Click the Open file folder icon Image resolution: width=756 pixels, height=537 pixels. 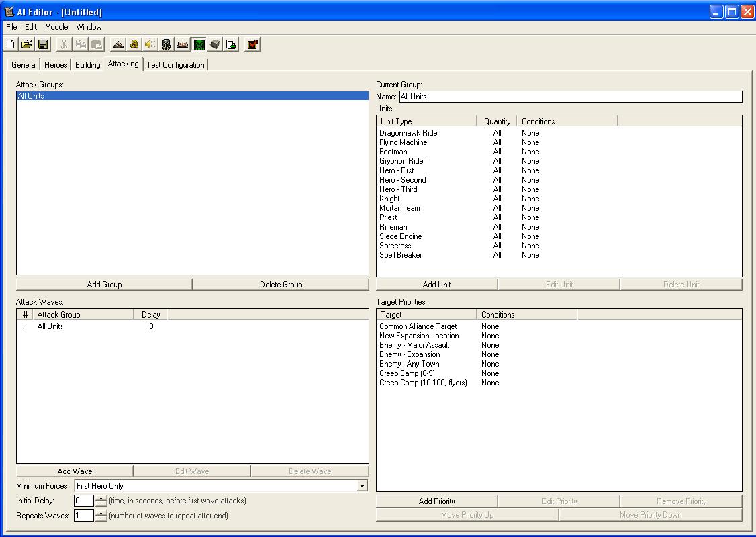[26, 44]
